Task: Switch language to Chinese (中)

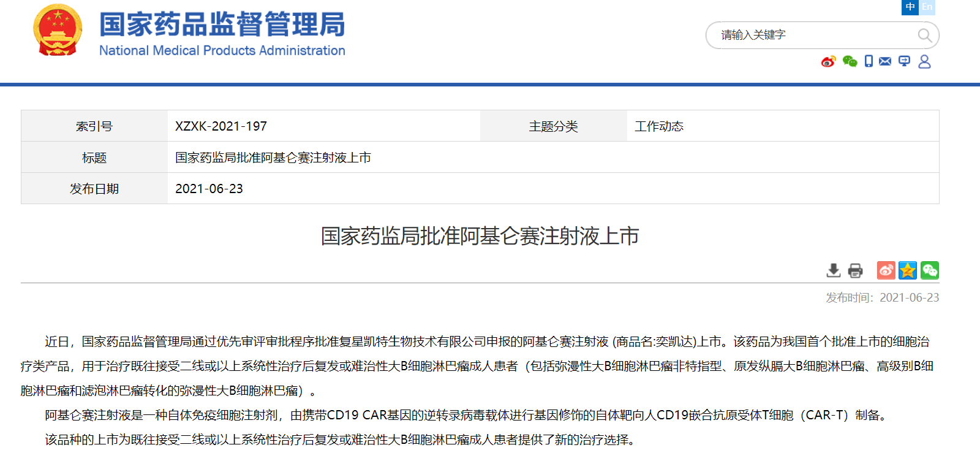Action: [910, 7]
